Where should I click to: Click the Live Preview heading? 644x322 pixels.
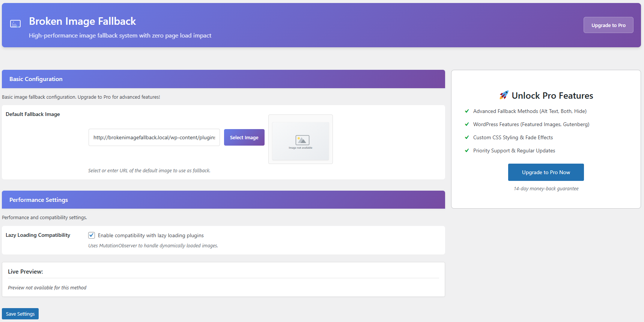(x=26, y=271)
